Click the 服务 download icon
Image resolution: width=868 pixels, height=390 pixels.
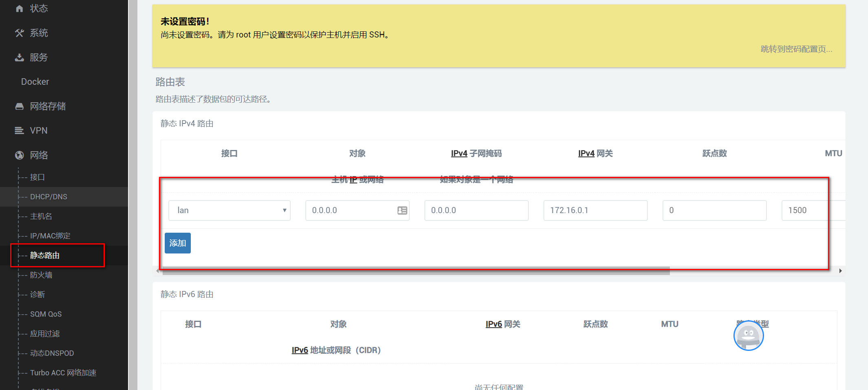pos(19,57)
